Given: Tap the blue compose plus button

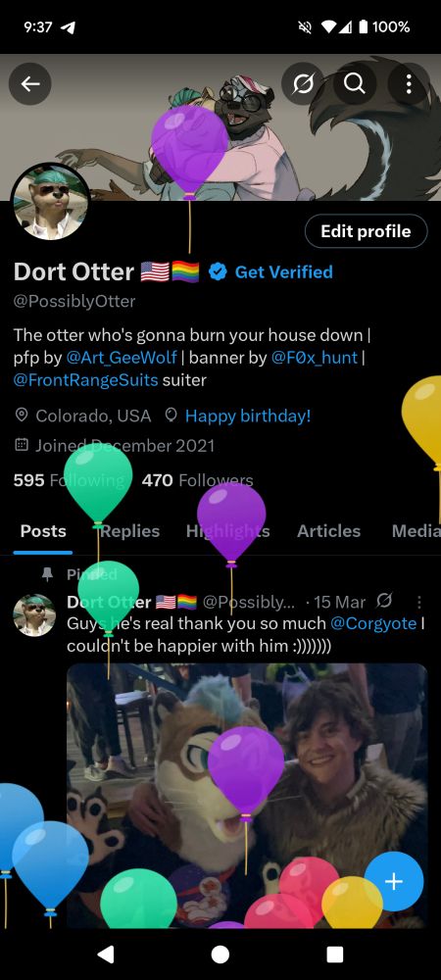Looking at the screenshot, I should (394, 881).
